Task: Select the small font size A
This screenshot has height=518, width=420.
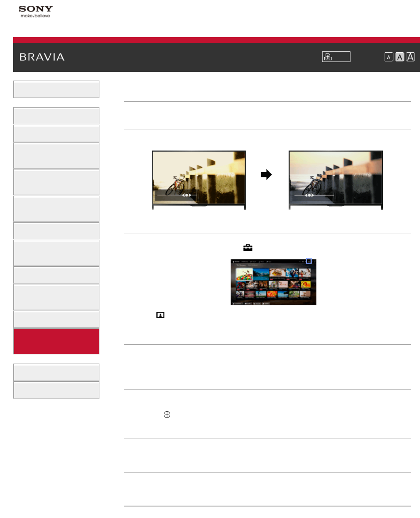Action: [389, 57]
